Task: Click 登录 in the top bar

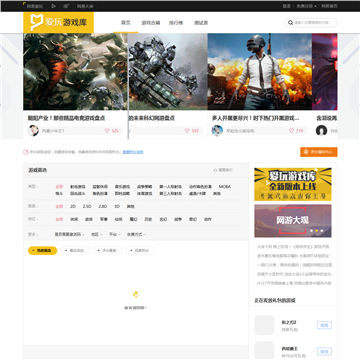Action: pyautogui.click(x=287, y=6)
